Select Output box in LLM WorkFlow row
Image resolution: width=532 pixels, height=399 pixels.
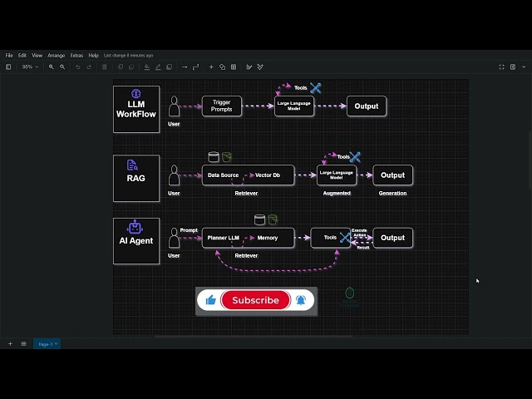coord(367,106)
